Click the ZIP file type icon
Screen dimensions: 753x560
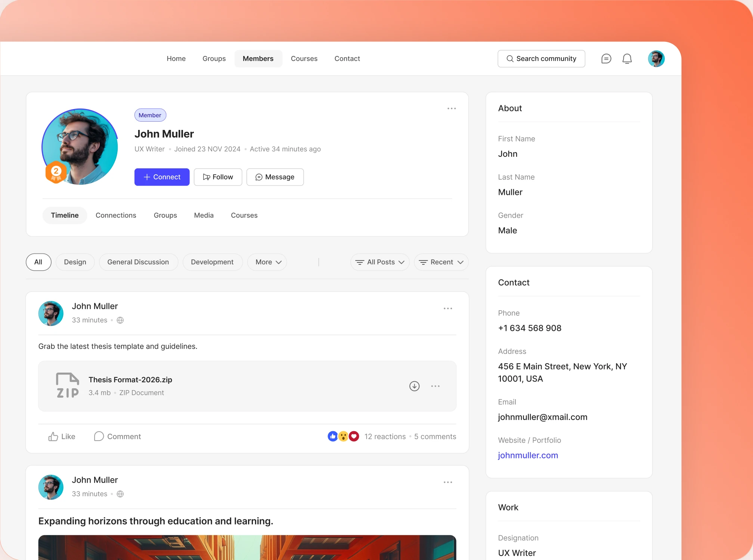pos(68,385)
